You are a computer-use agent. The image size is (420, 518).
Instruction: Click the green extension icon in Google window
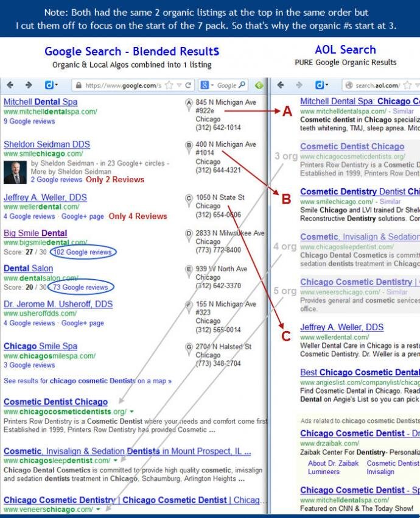click(259, 85)
